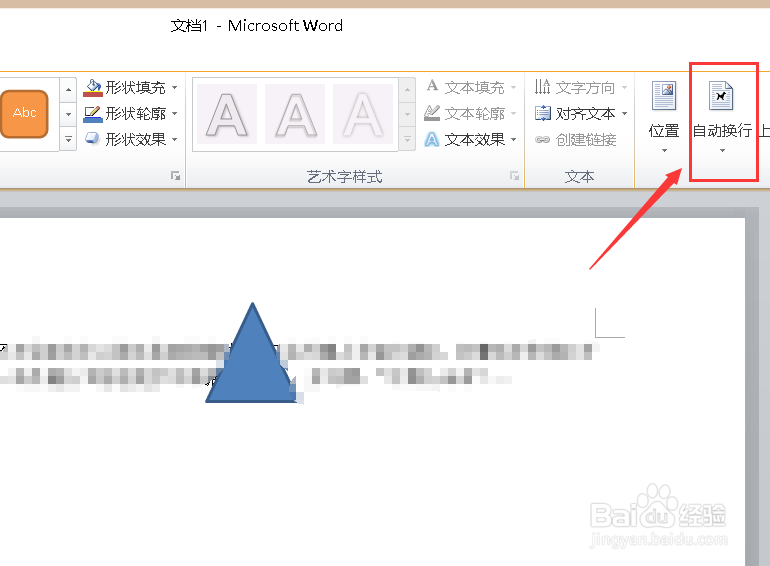Expand the 位置 dropdown arrow

664,150
